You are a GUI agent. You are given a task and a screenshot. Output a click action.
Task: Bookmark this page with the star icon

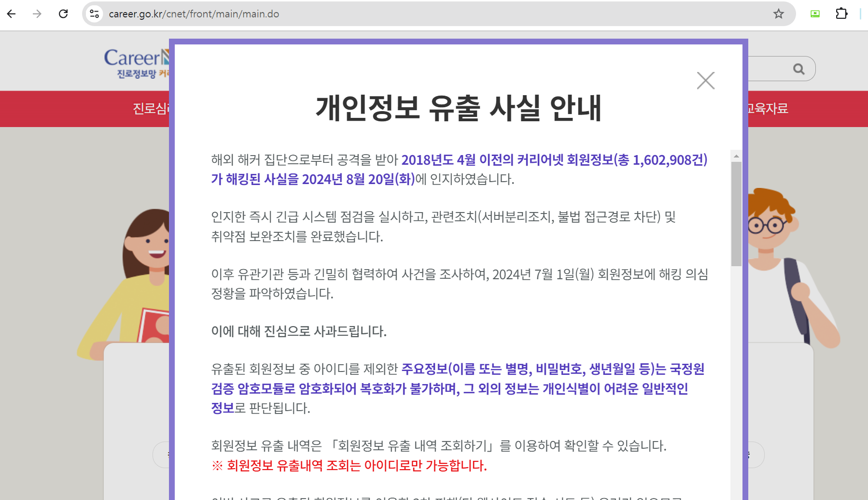(778, 14)
